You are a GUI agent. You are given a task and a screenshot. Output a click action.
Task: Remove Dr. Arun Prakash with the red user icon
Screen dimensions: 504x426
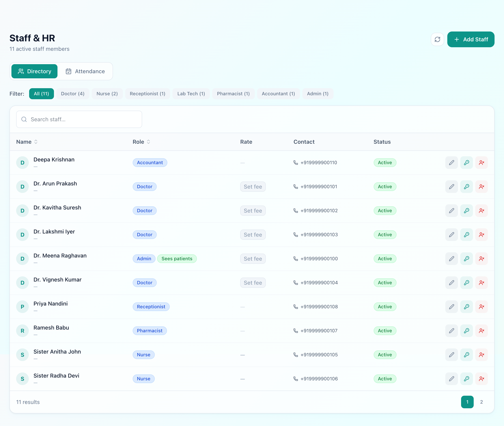coord(481,187)
